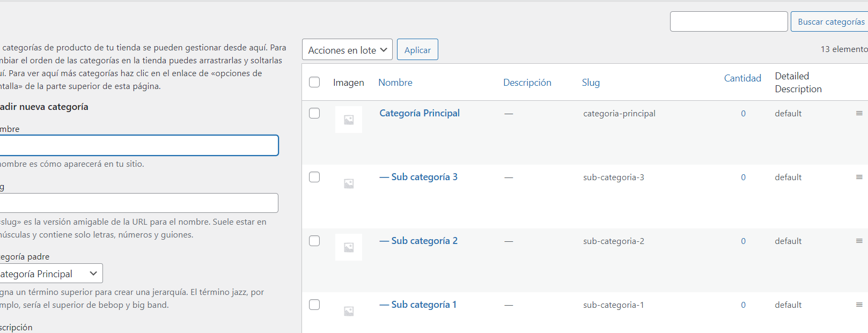The image size is (868, 333).
Task: Click the slug text sub-categoria-2
Action: [614, 241]
